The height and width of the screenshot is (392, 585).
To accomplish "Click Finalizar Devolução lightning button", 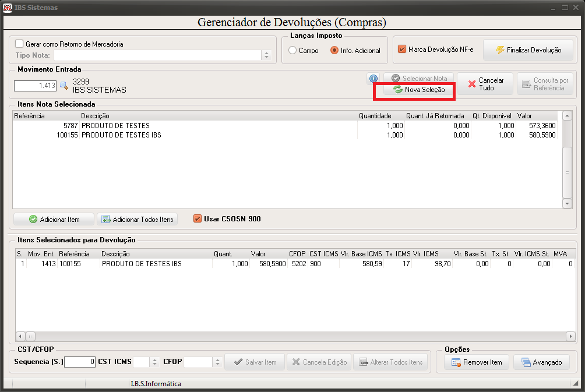I will pyautogui.click(x=528, y=50).
